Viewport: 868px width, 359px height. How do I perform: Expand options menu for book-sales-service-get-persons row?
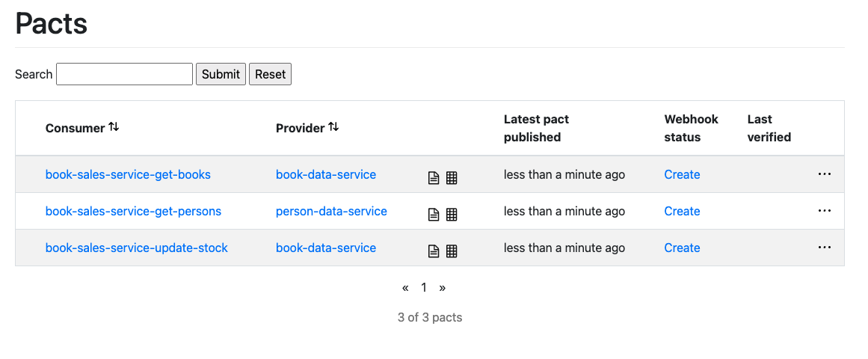[x=825, y=210]
